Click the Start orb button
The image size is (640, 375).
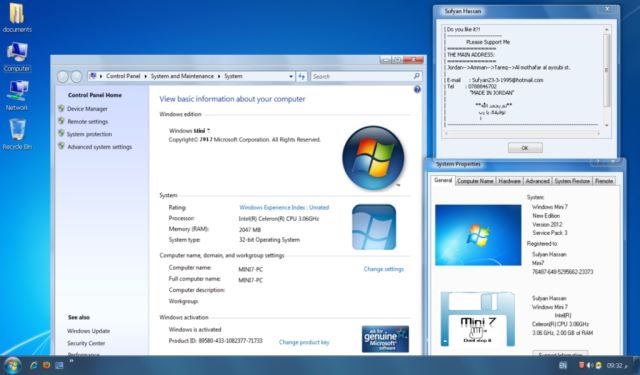12,365
